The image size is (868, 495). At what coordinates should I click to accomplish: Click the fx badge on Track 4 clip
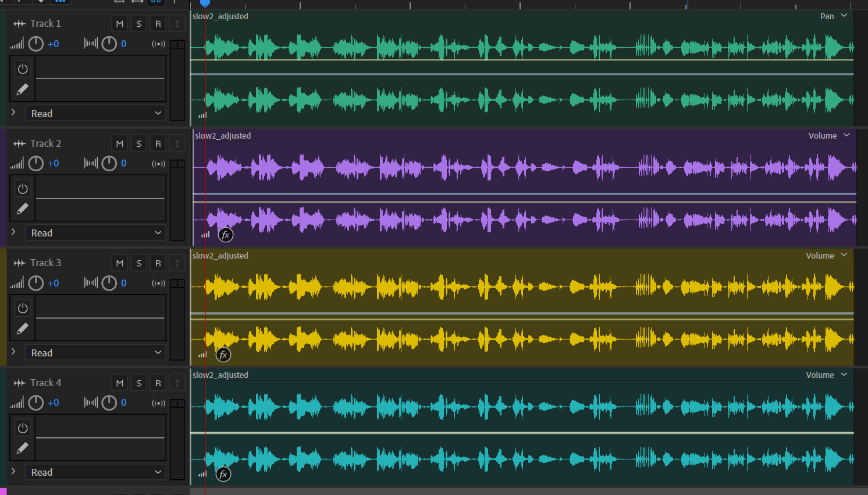point(223,474)
